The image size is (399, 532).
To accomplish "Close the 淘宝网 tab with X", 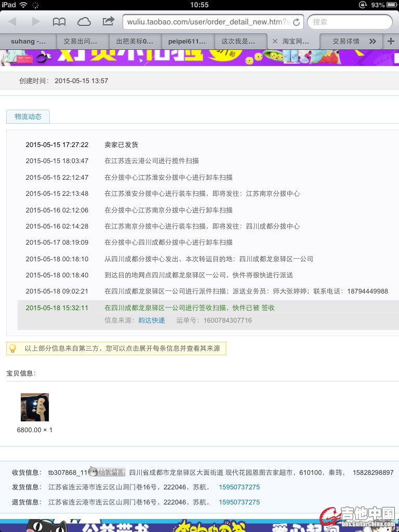I will [x=275, y=41].
